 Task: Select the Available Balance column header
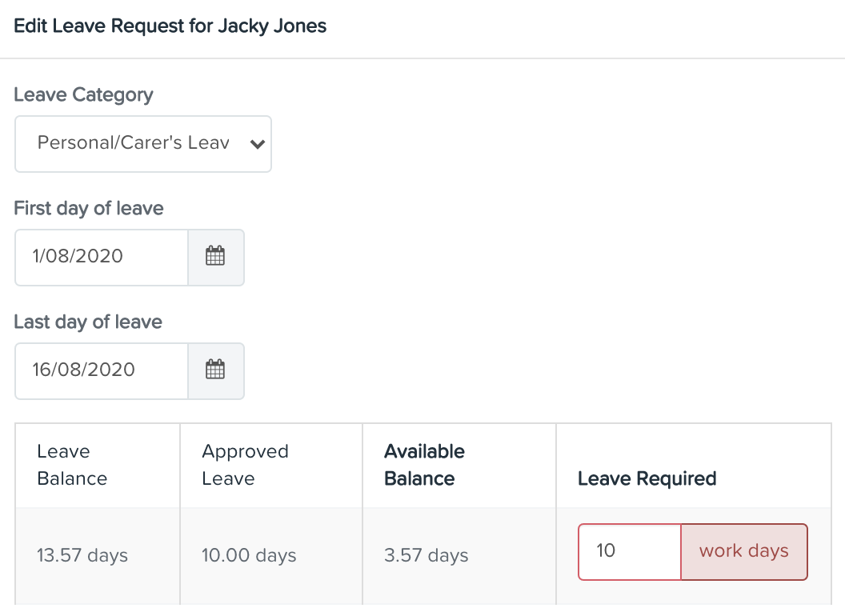[424, 465]
